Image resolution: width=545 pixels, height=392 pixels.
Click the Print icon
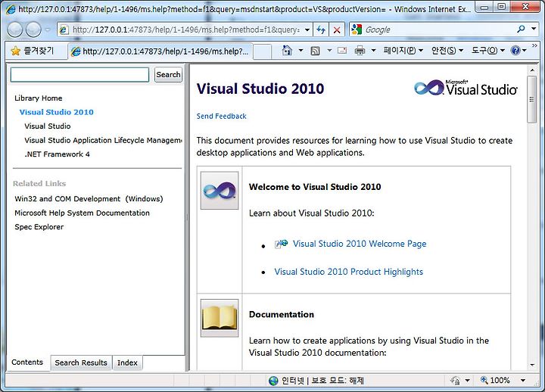click(x=360, y=51)
